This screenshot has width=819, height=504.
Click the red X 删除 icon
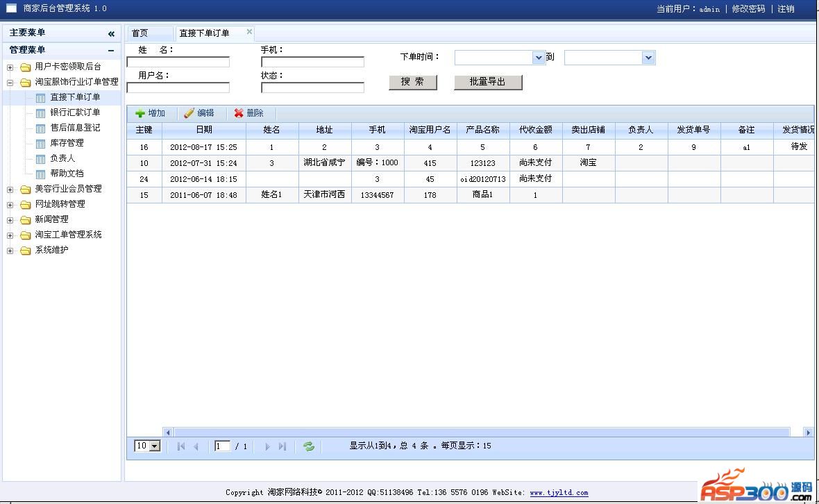click(239, 113)
